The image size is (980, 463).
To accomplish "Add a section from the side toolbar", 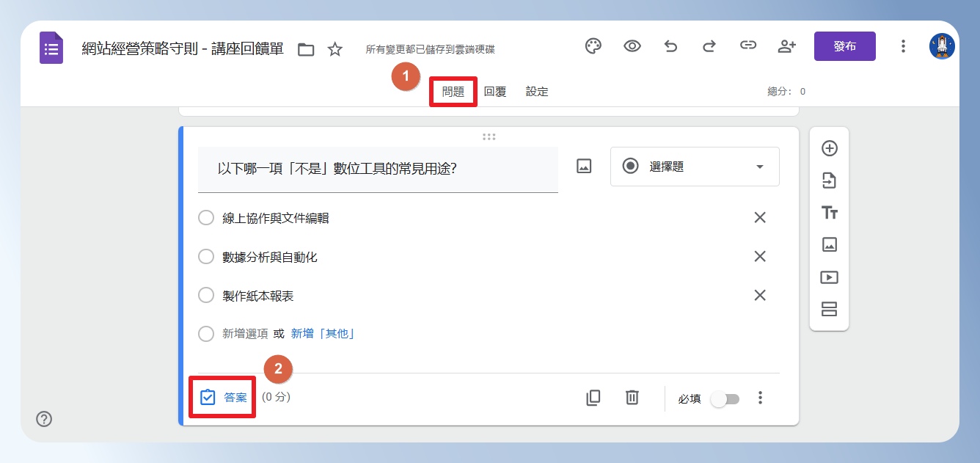I will [830, 309].
